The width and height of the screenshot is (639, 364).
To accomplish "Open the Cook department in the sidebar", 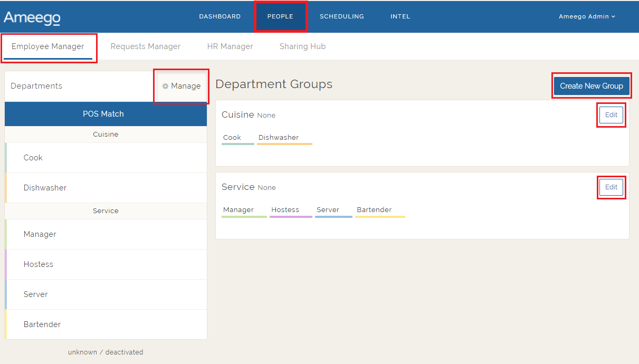I will tap(33, 157).
